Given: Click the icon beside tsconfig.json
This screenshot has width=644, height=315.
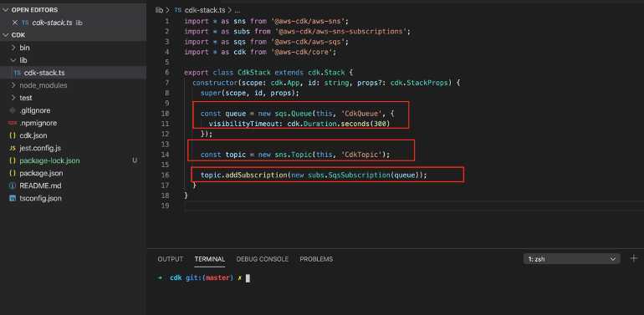Looking at the screenshot, I should [x=13, y=199].
